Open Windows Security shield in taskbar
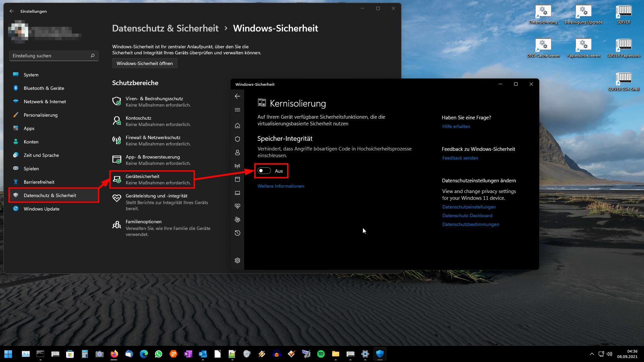The width and height of the screenshot is (644, 362). point(380,354)
